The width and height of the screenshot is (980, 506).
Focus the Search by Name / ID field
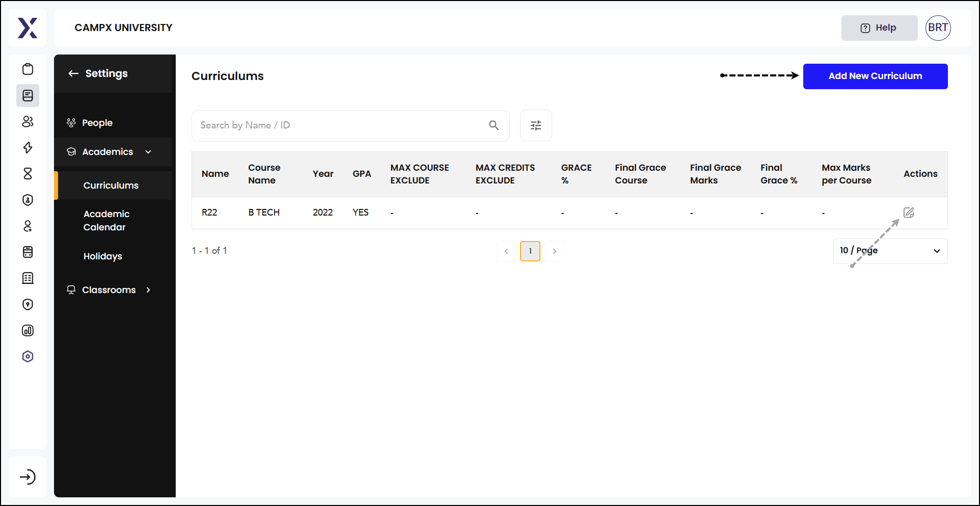point(350,125)
